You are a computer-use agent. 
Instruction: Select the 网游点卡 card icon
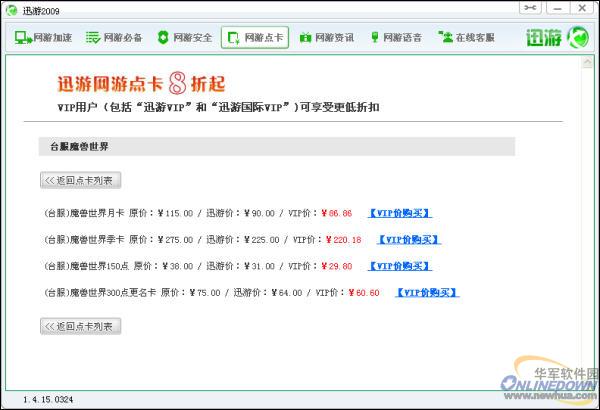coord(234,38)
